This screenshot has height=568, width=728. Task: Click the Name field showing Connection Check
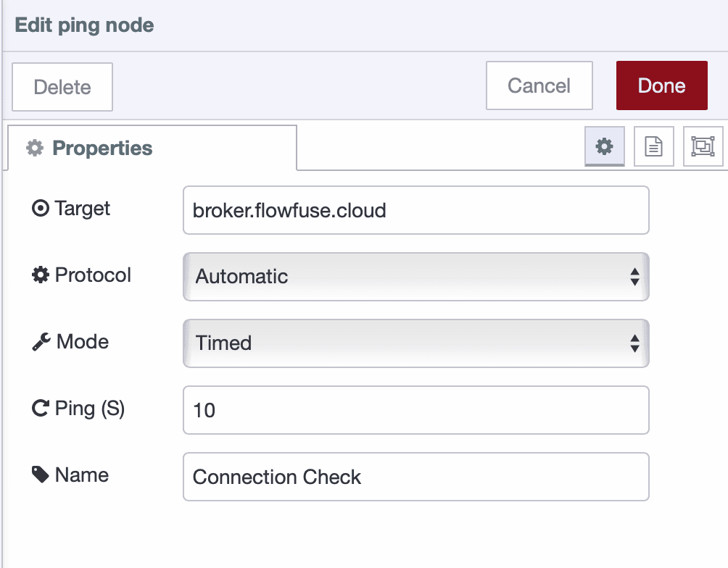coord(415,477)
